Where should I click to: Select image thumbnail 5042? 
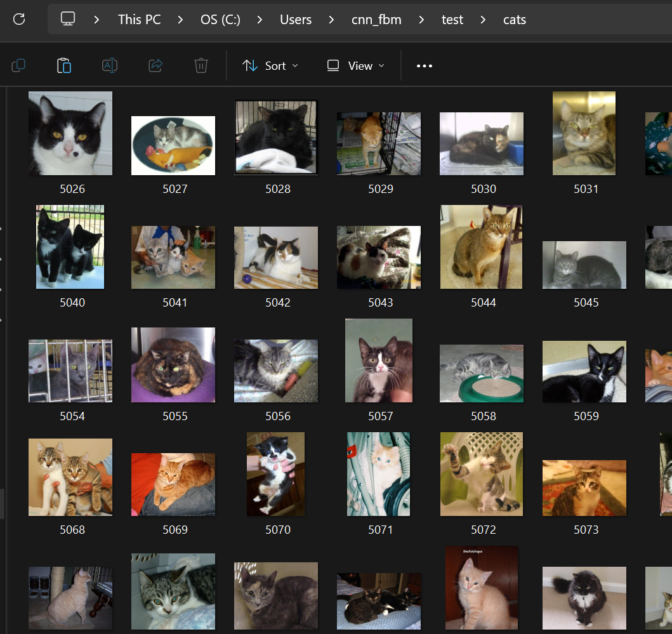click(276, 258)
